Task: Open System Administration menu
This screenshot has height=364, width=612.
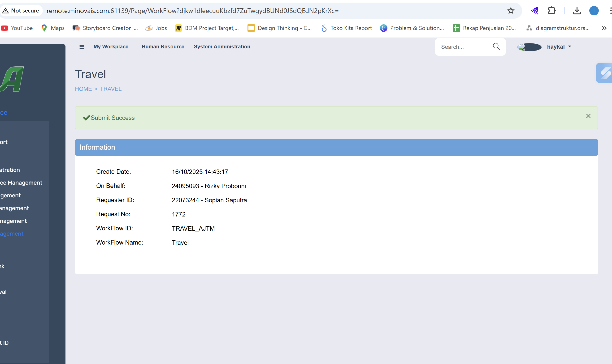Action: (x=222, y=47)
